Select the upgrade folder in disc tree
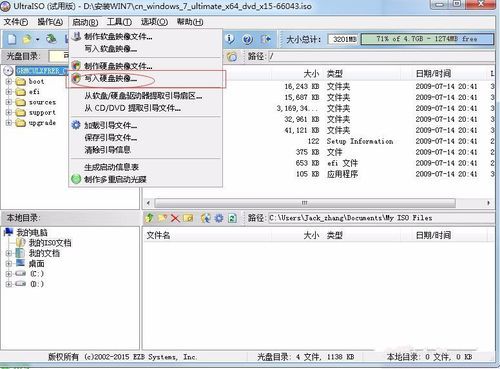This screenshot has height=369, width=500. 42,123
